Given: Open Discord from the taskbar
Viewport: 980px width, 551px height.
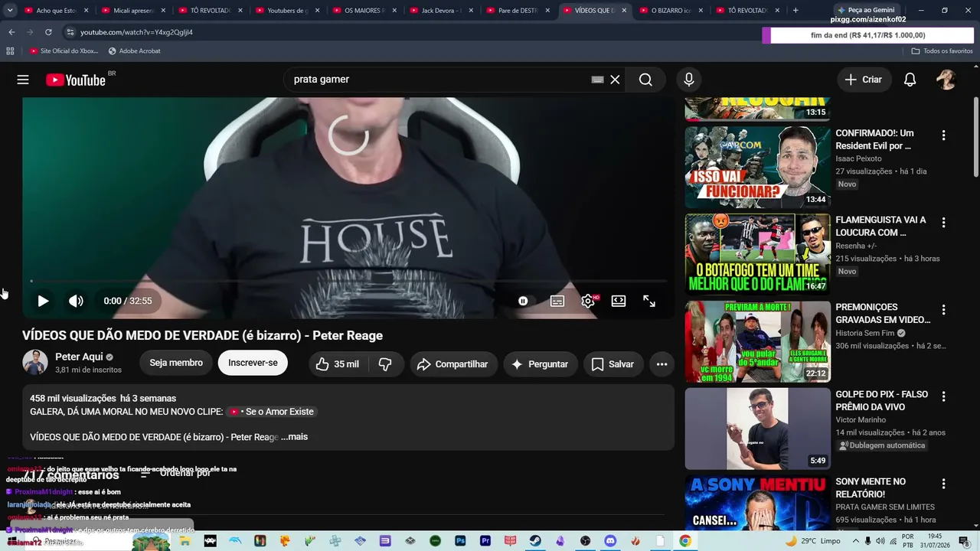Looking at the screenshot, I should click(x=610, y=541).
